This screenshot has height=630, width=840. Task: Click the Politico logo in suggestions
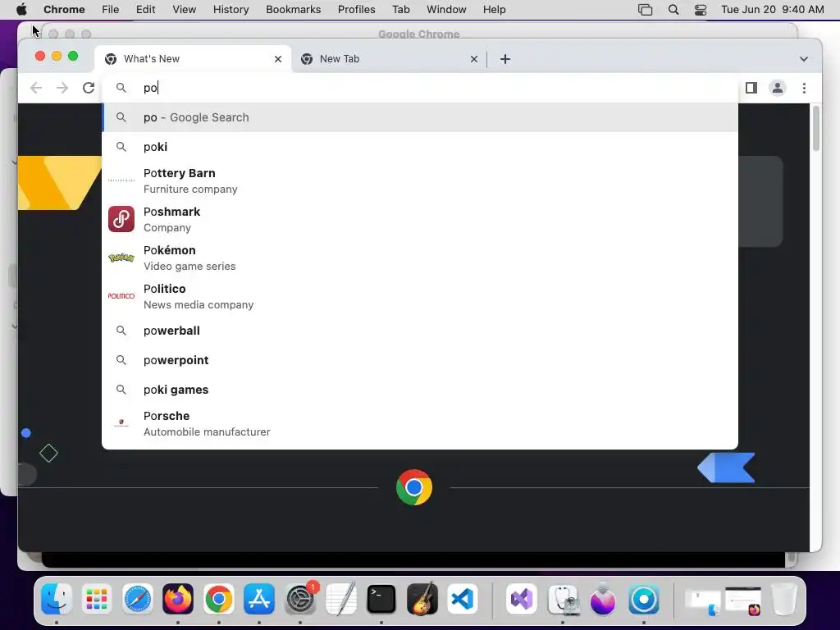point(121,295)
